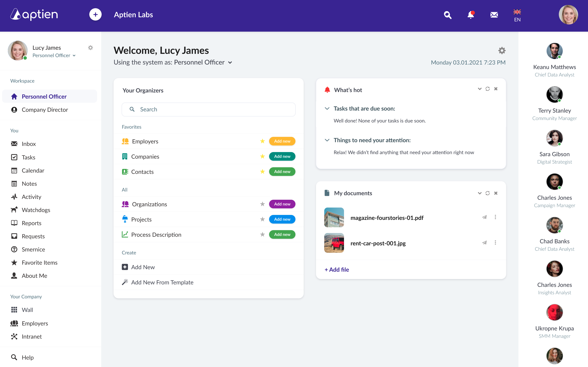Click the Add file link in My documents
Image resolution: width=588 pixels, height=367 pixels.
pyautogui.click(x=337, y=269)
